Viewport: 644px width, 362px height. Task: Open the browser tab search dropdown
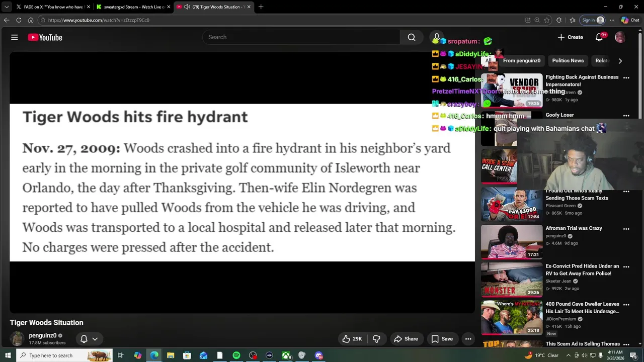point(6,7)
